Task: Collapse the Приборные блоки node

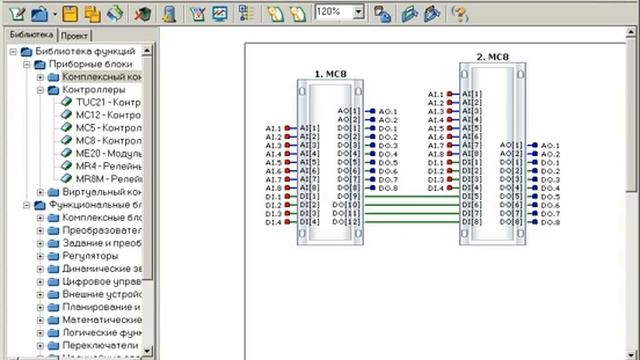Action: point(27,64)
